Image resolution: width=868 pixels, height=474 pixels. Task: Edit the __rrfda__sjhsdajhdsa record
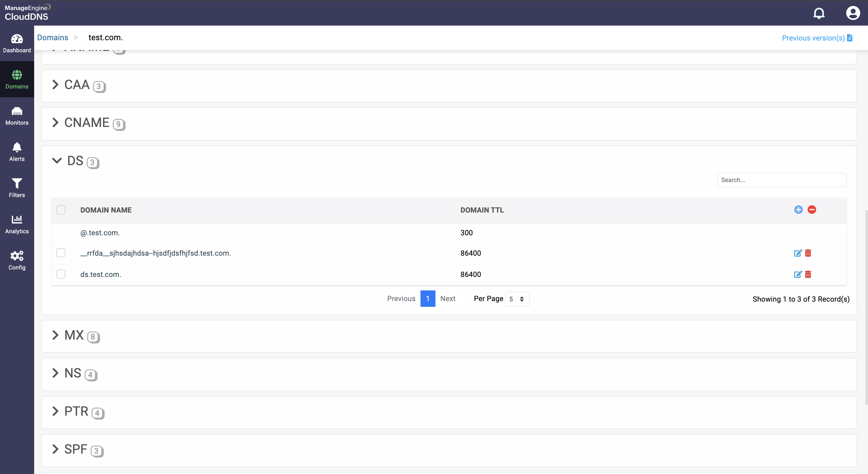[798, 253]
